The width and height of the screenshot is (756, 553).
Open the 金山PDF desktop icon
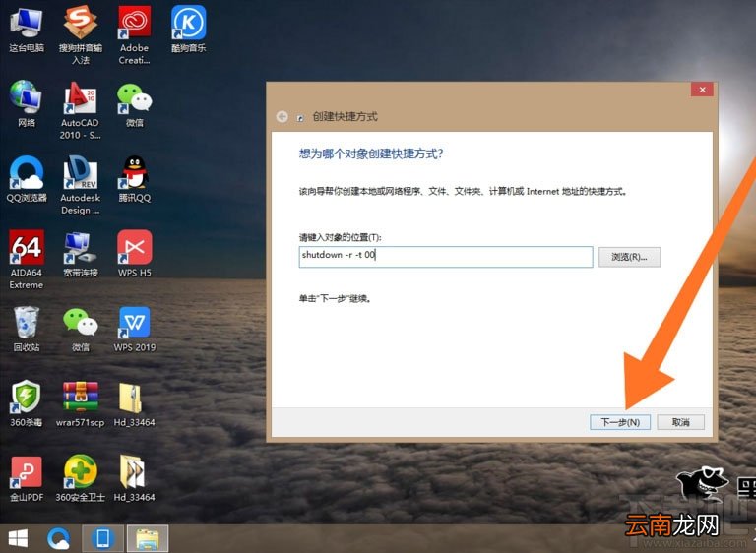(x=27, y=479)
